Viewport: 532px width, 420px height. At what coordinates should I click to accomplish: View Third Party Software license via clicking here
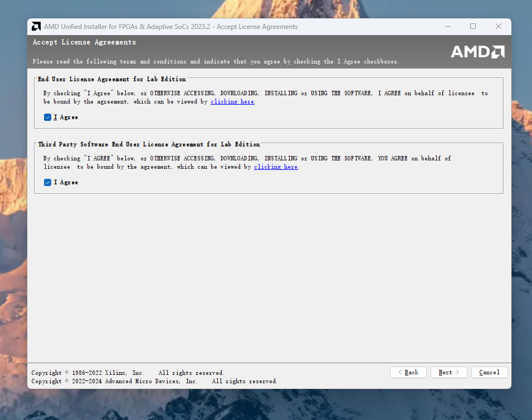(276, 167)
